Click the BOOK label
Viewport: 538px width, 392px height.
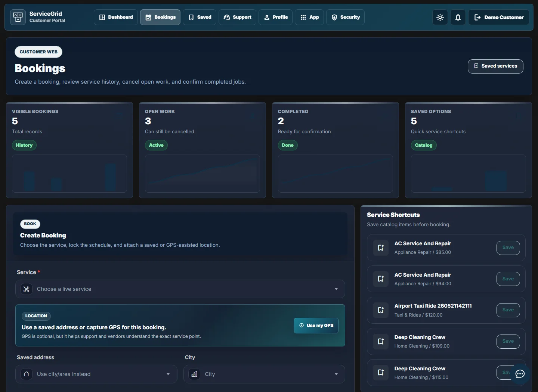30,224
